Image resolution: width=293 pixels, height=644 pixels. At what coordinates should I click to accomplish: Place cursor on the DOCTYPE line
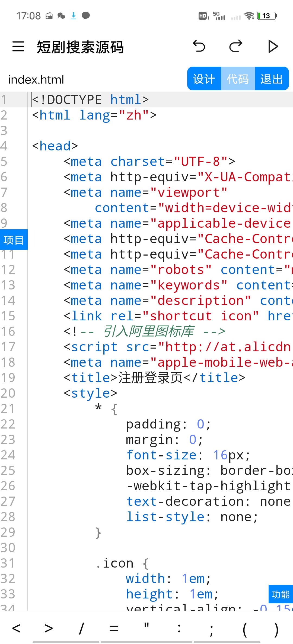point(91,100)
